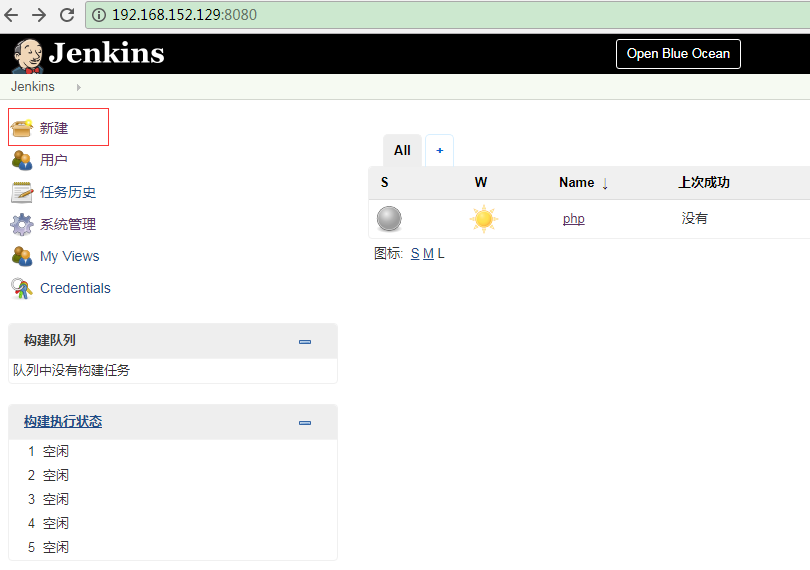The image size is (810, 570).
Task: Click the 用户 people icon
Action: click(22, 160)
